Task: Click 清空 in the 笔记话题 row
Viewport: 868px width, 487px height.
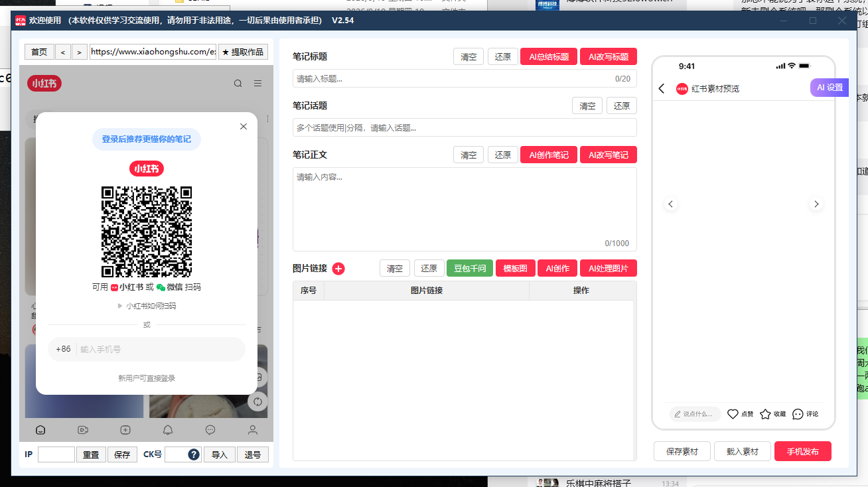Action: click(587, 105)
